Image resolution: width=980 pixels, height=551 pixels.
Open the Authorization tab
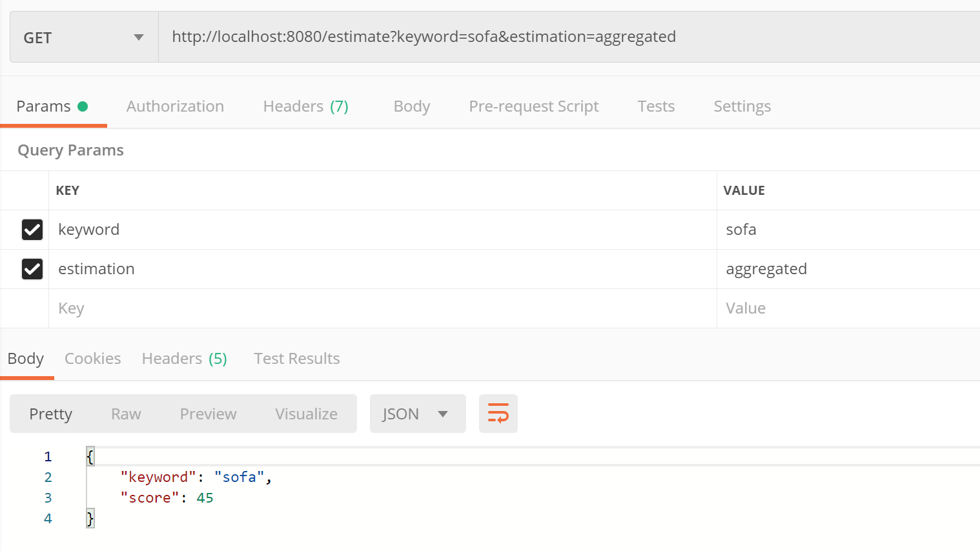175,106
